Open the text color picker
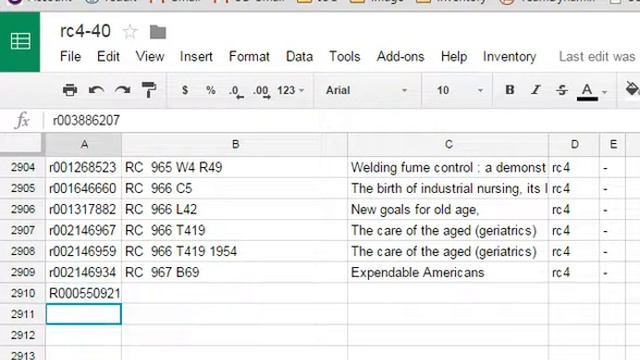Viewport: 640px width, 360px height. tap(587, 91)
